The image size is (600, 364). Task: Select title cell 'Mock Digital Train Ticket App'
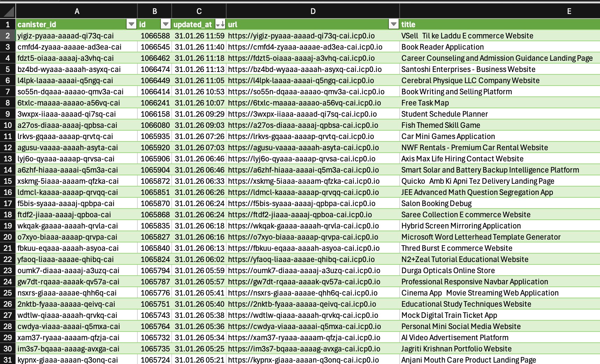click(500, 315)
